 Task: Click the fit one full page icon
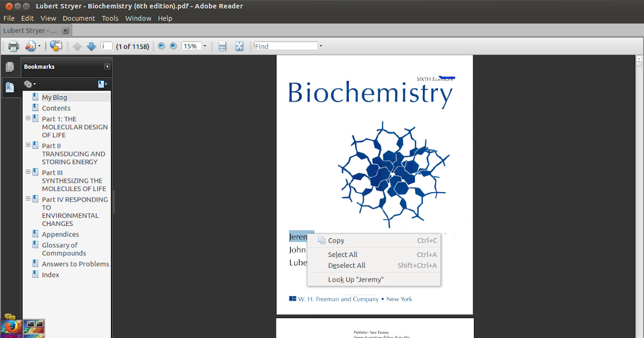click(239, 46)
